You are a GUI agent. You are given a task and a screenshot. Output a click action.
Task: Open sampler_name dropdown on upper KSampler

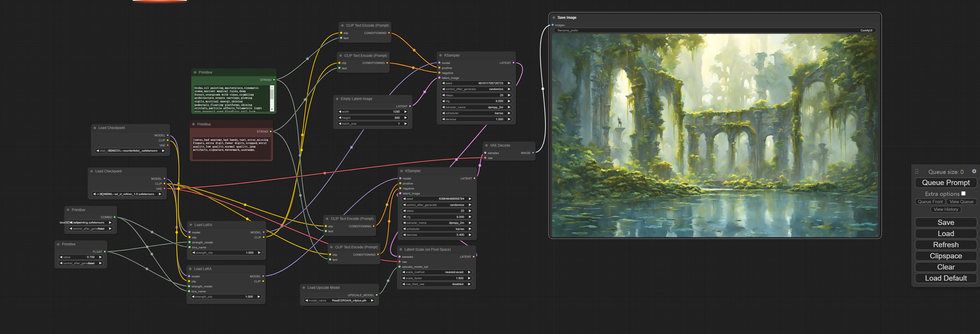click(476, 107)
